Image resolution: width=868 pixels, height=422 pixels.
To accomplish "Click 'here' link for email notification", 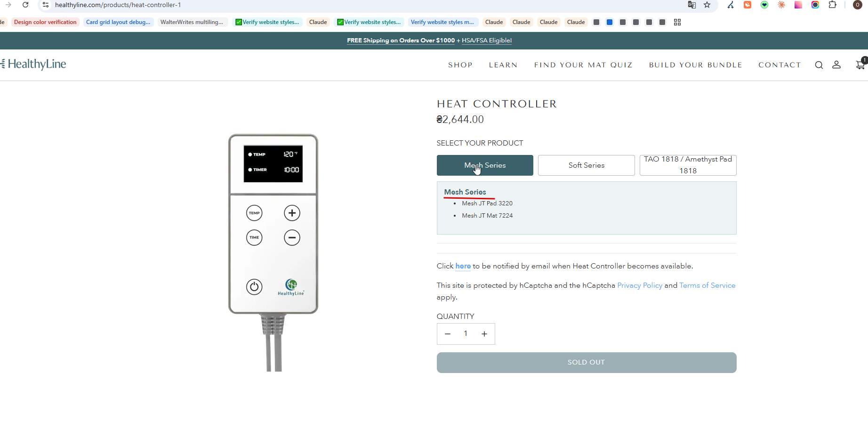I will tap(463, 266).
